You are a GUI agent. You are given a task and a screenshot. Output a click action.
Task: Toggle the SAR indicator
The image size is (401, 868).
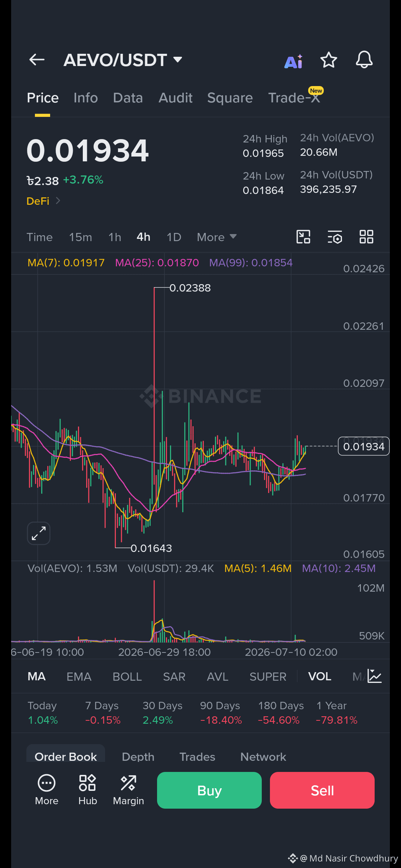[x=174, y=677]
